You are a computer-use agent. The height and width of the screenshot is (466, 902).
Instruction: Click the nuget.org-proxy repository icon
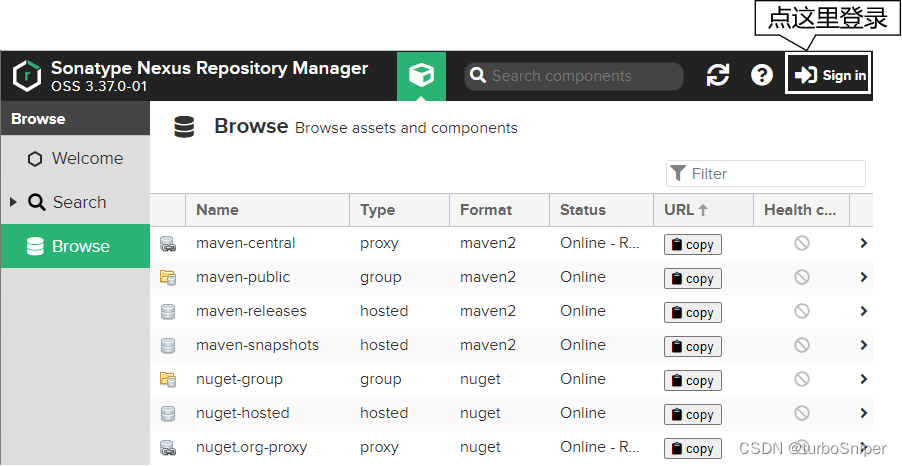click(168, 448)
